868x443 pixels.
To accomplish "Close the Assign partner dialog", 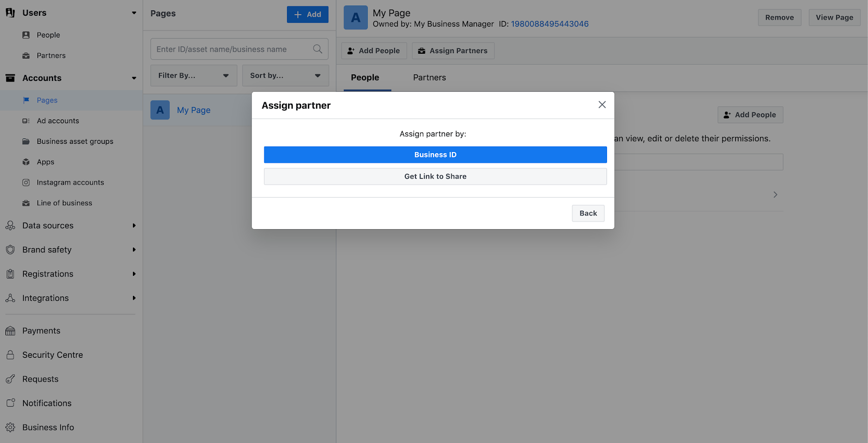I will coord(602,105).
